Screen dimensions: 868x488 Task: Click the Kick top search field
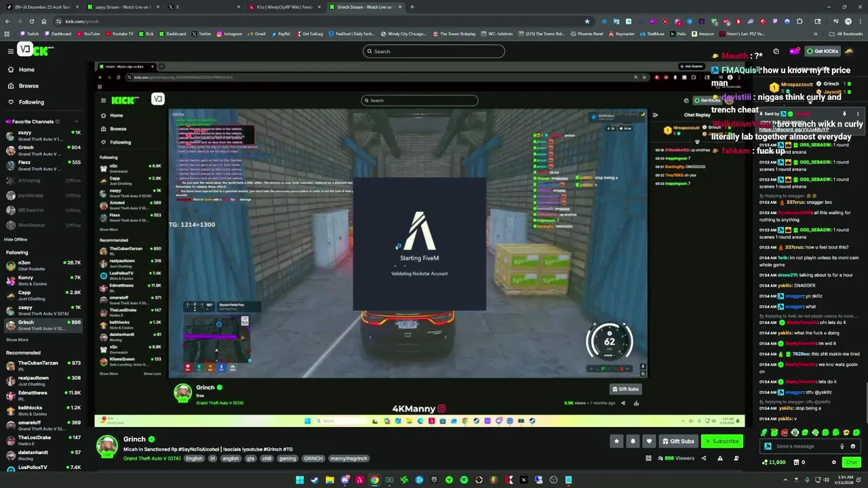click(x=434, y=52)
